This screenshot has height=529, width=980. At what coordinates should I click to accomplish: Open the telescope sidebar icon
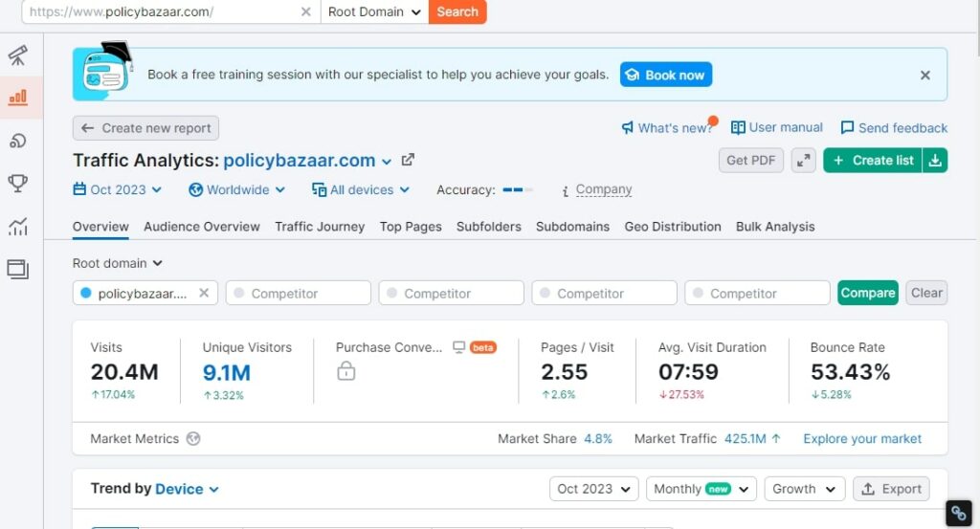click(18, 55)
